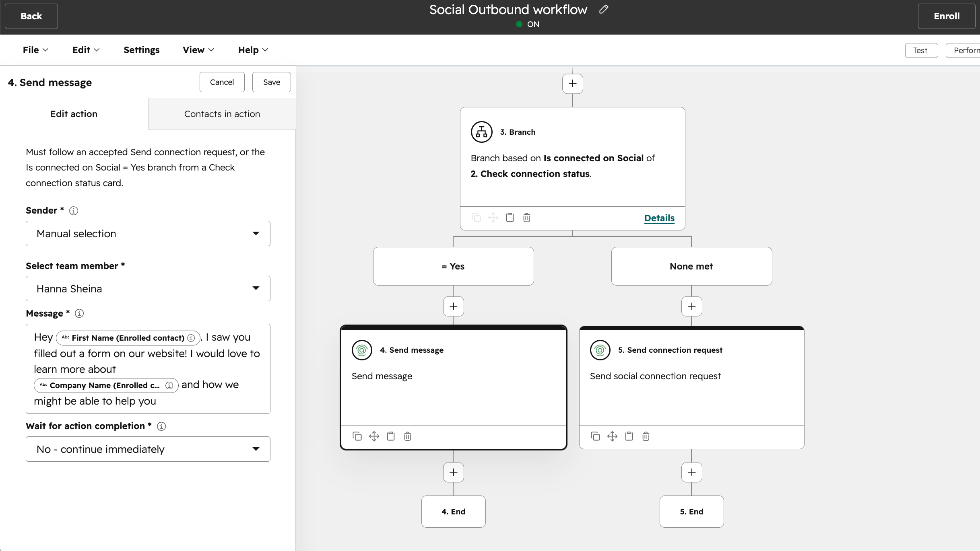Open the Sender dropdown
Image resolution: width=980 pixels, height=551 pixels.
pyautogui.click(x=148, y=233)
